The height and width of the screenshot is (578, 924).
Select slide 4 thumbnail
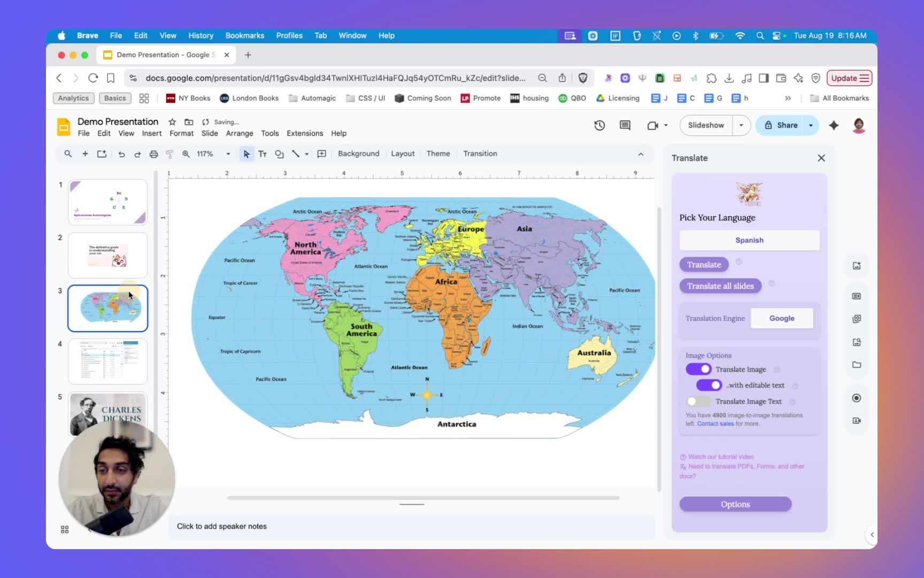pos(107,361)
